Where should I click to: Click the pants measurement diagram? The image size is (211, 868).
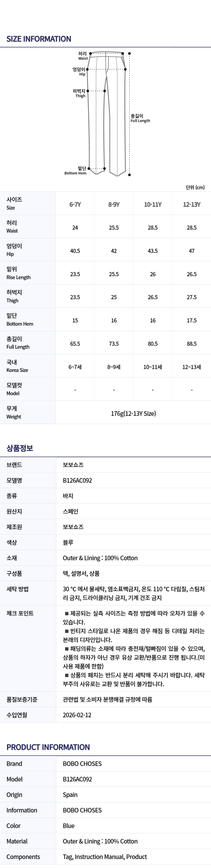(107, 114)
